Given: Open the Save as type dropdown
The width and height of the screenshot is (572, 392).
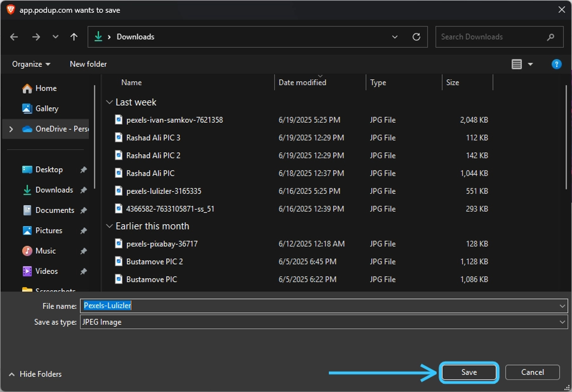Looking at the screenshot, I should coord(562,322).
